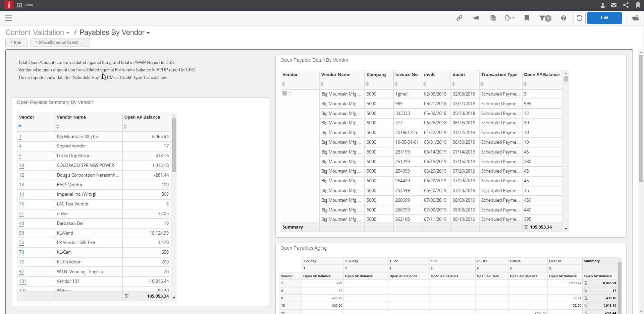Copy the report using the duplicate icon
644x314 pixels.
click(493, 18)
